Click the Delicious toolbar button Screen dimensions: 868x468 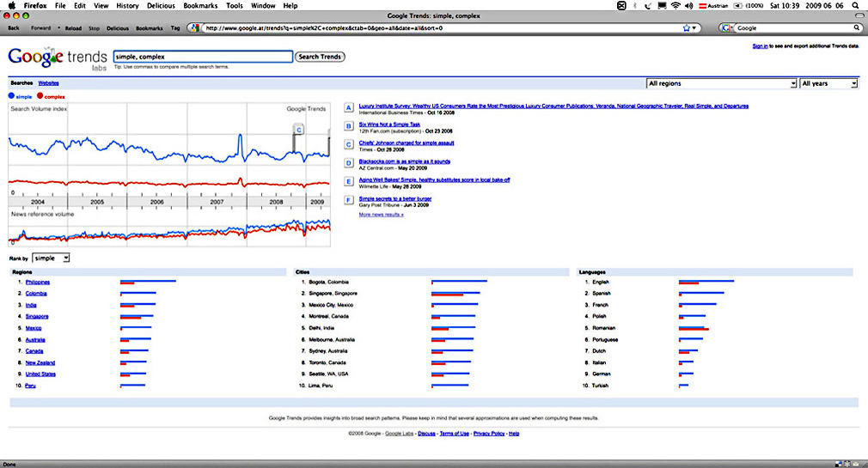118,27
